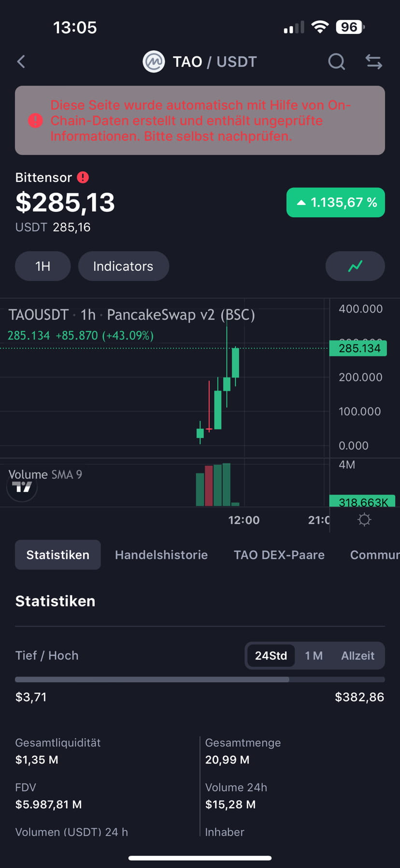
Task: Go back using the left chevron
Action: click(20, 61)
